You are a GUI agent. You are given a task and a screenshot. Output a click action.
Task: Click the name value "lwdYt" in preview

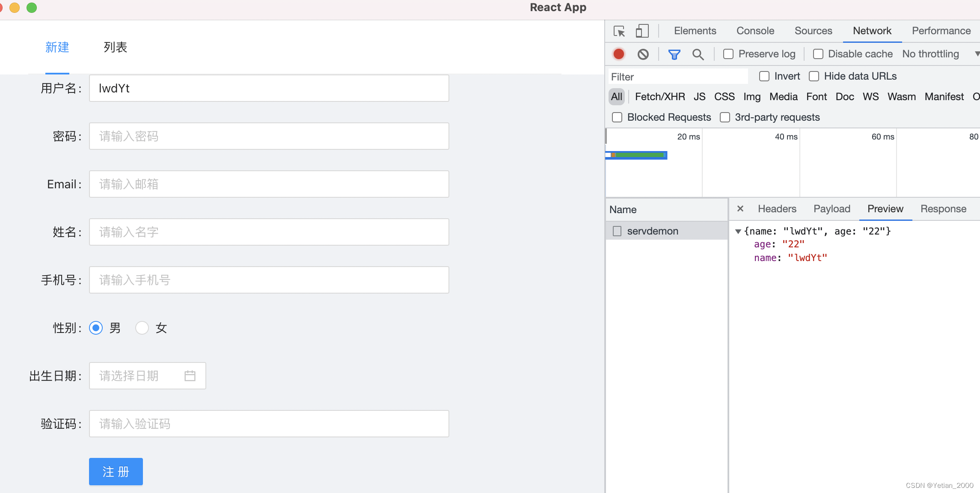pyautogui.click(x=807, y=258)
